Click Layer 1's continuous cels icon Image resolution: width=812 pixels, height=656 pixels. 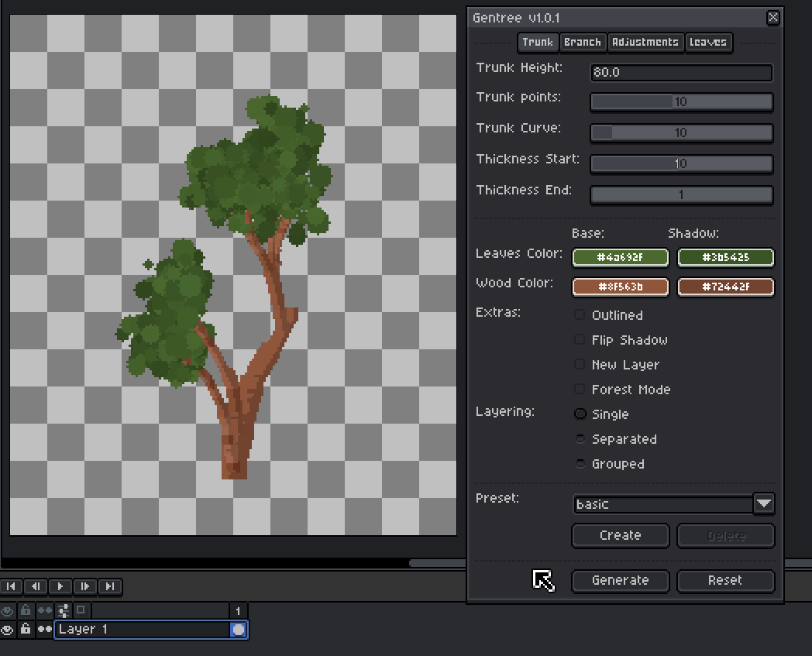(44, 630)
